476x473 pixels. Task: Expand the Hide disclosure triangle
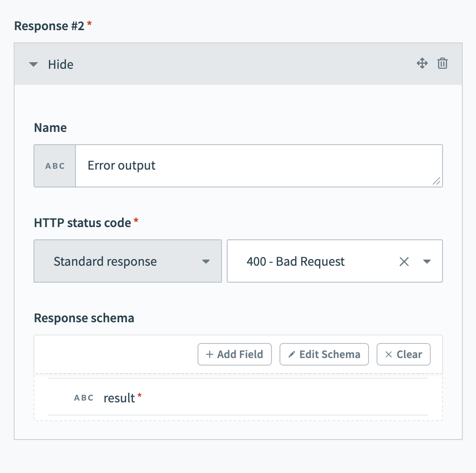pyautogui.click(x=33, y=65)
